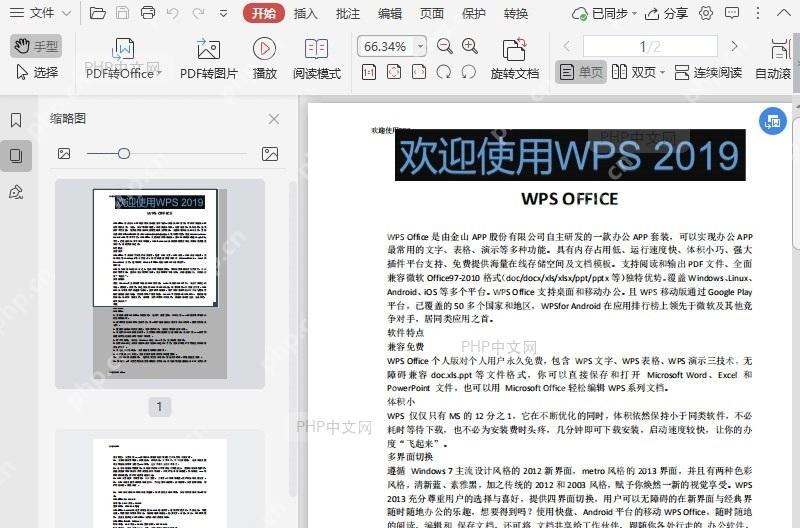Switch to the 开始 tab
Image resolution: width=800 pixels, height=528 pixels.
coord(263,13)
